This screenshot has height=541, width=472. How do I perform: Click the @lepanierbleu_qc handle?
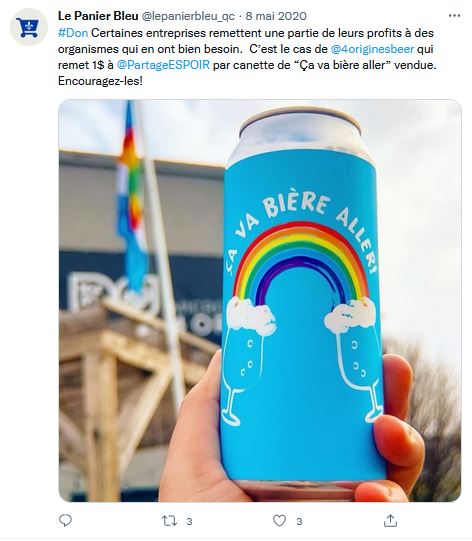[x=188, y=16]
